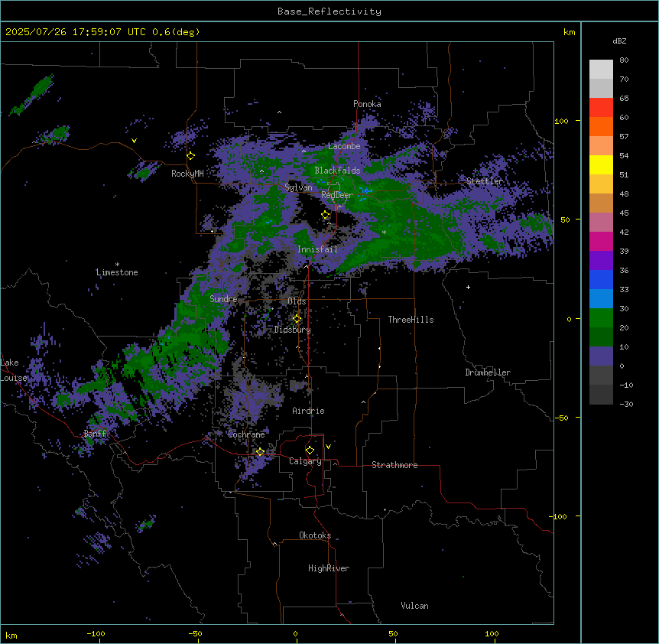Click the RedDeer city label
This screenshot has height=644, width=659.
click(337, 195)
